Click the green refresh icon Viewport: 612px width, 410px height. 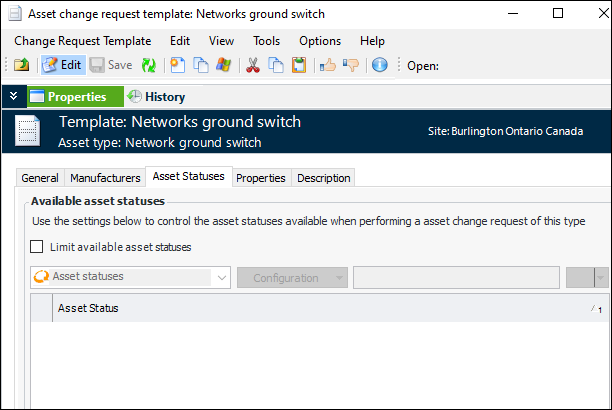[x=148, y=66]
